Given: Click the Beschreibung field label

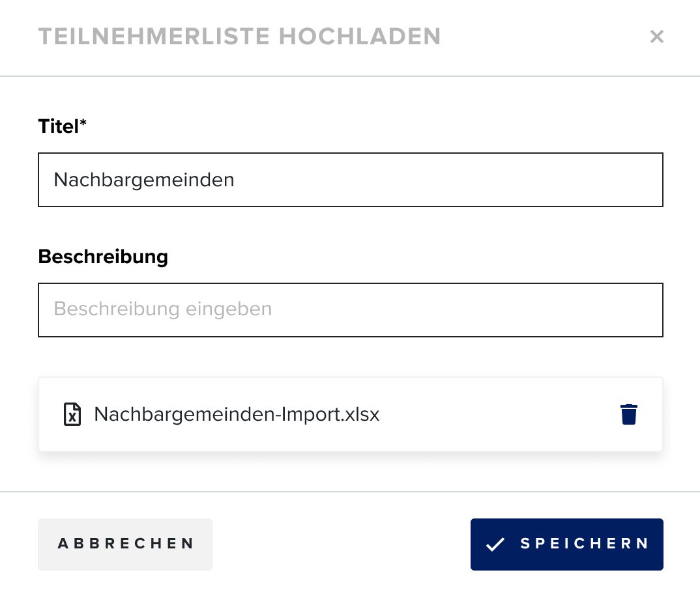Looking at the screenshot, I should point(103,257).
